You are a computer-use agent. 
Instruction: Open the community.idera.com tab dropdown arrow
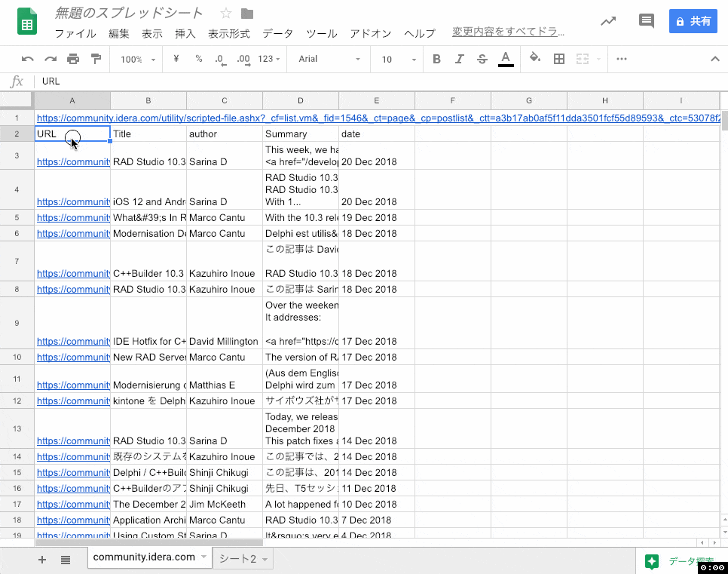[x=203, y=557]
